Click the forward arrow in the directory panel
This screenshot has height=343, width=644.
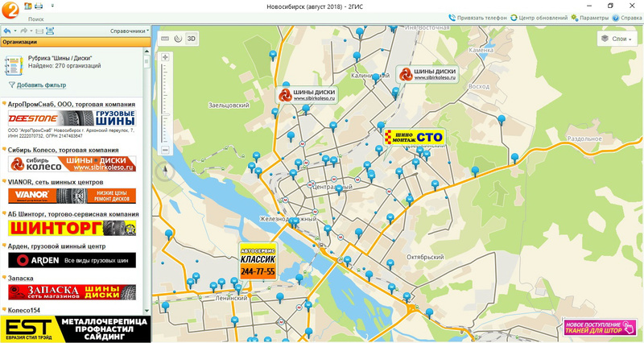click(x=24, y=31)
